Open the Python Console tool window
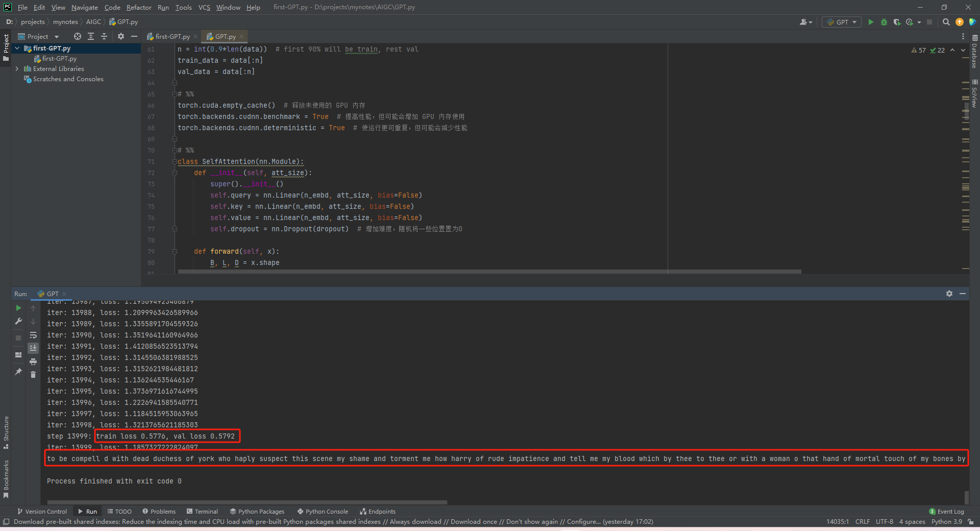This screenshot has height=531, width=980. pos(323,511)
